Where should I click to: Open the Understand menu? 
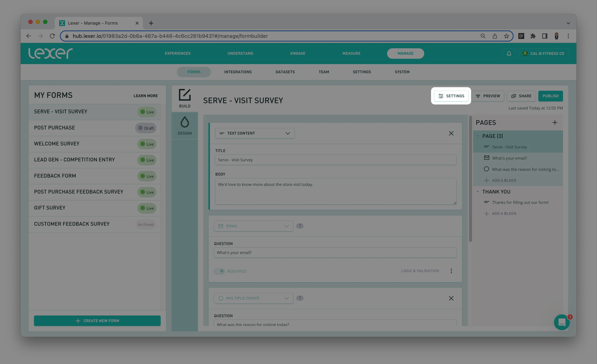click(240, 53)
